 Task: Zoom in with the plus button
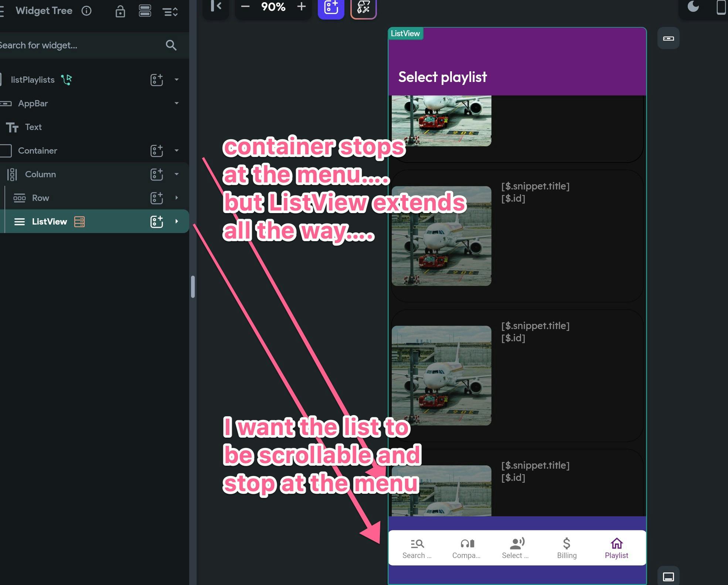pyautogui.click(x=302, y=6)
